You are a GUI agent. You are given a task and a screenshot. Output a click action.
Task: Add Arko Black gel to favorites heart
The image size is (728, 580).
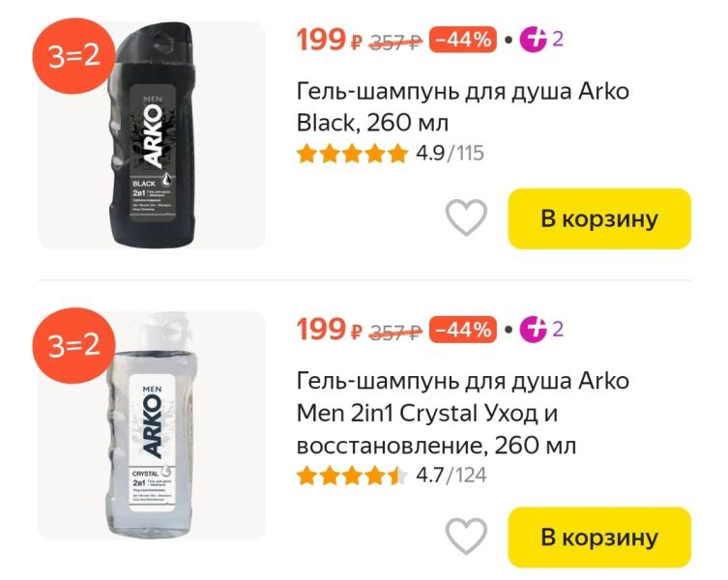coord(466,217)
